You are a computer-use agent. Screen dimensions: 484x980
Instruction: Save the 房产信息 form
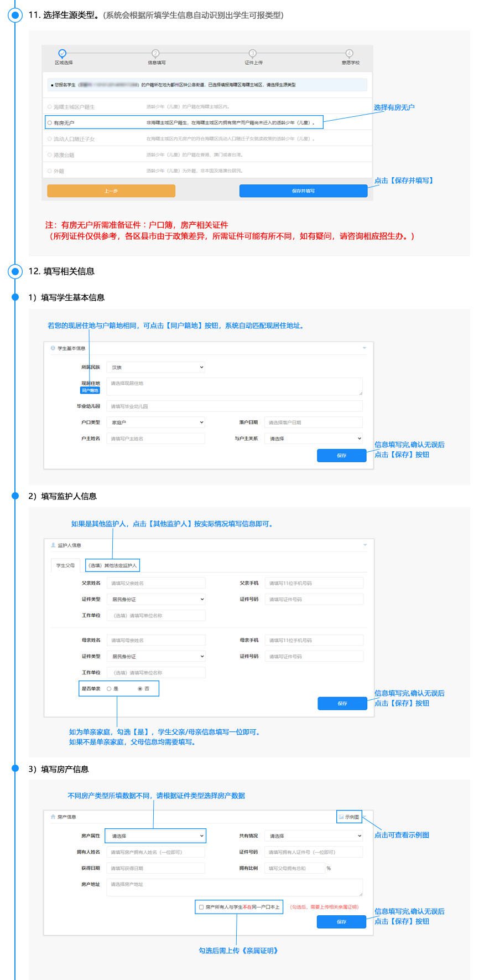pos(341,922)
